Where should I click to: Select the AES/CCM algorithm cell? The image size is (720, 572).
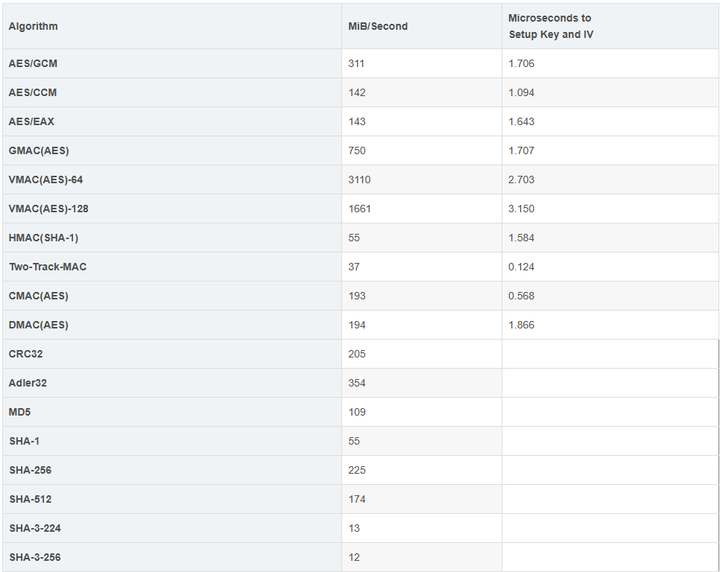point(172,92)
